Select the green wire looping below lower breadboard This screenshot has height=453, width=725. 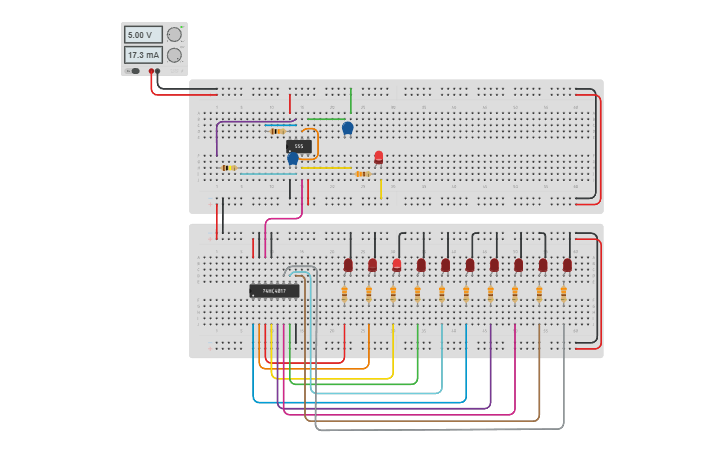point(354,384)
